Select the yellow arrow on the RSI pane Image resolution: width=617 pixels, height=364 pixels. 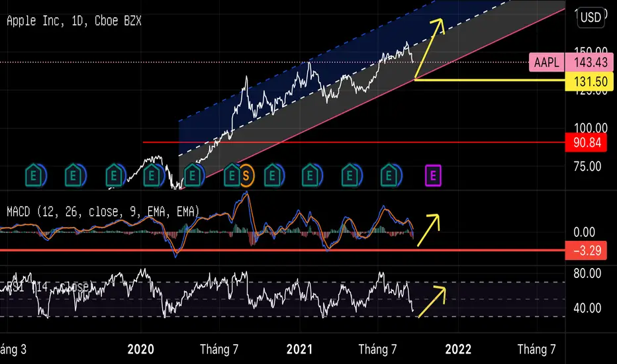(x=432, y=302)
